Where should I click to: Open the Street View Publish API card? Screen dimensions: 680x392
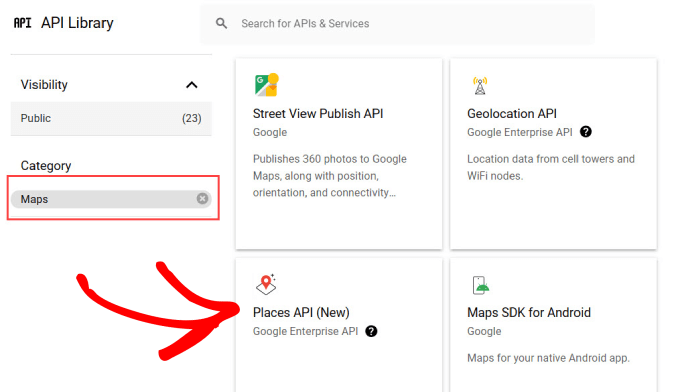click(339, 154)
